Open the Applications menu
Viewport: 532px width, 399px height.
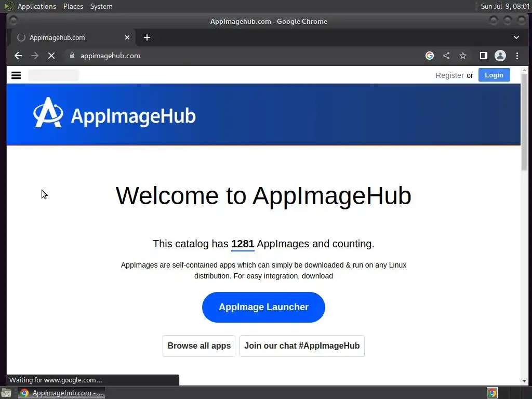click(x=37, y=6)
